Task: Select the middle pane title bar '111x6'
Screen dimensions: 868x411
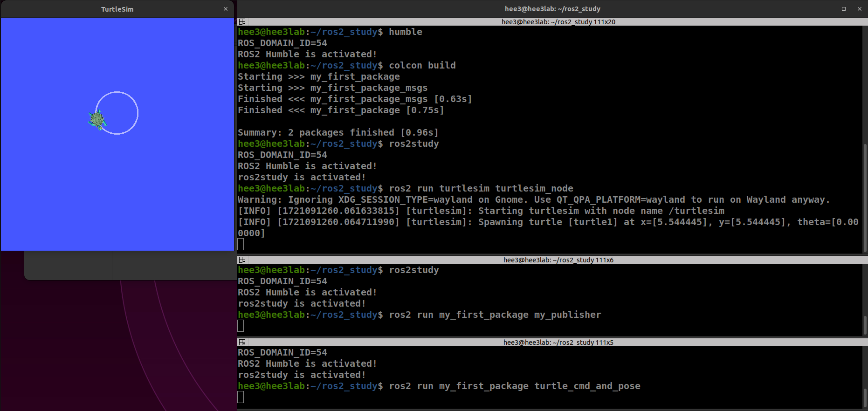Action: [558, 260]
